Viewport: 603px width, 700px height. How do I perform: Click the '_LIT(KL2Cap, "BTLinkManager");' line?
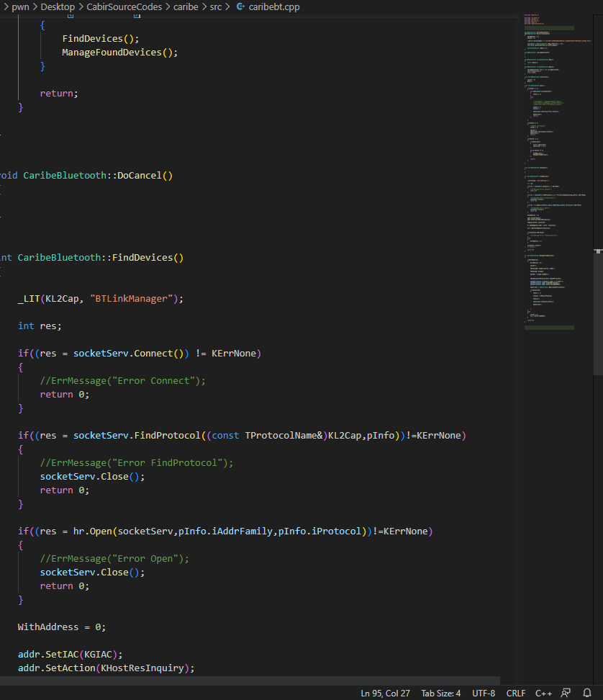(x=100, y=299)
